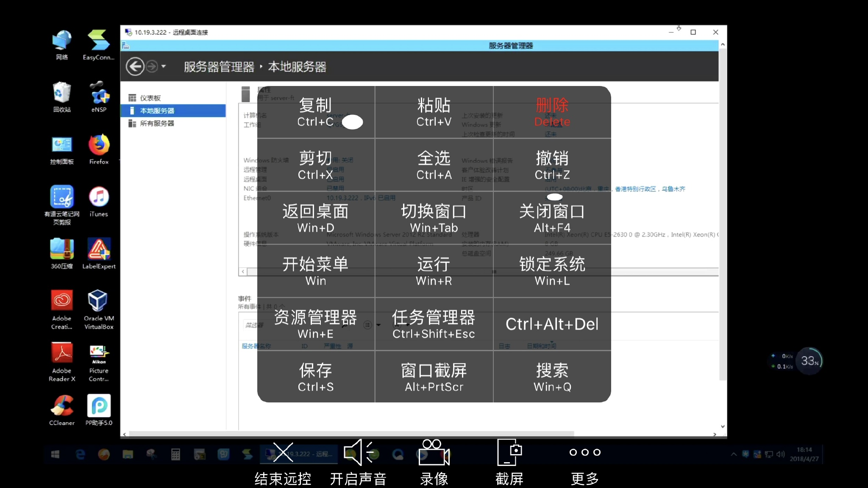This screenshot has height=488, width=868.
Task: Open Edge browser on taskbar
Action: coord(80,455)
